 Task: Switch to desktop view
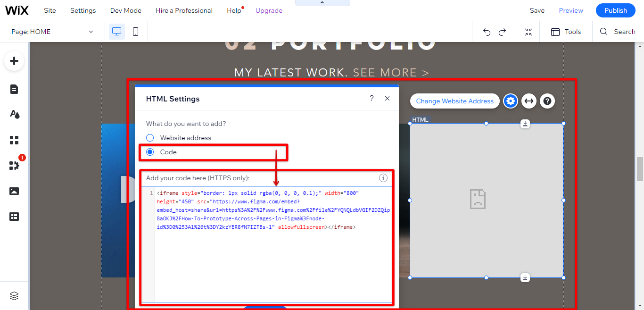pos(117,32)
